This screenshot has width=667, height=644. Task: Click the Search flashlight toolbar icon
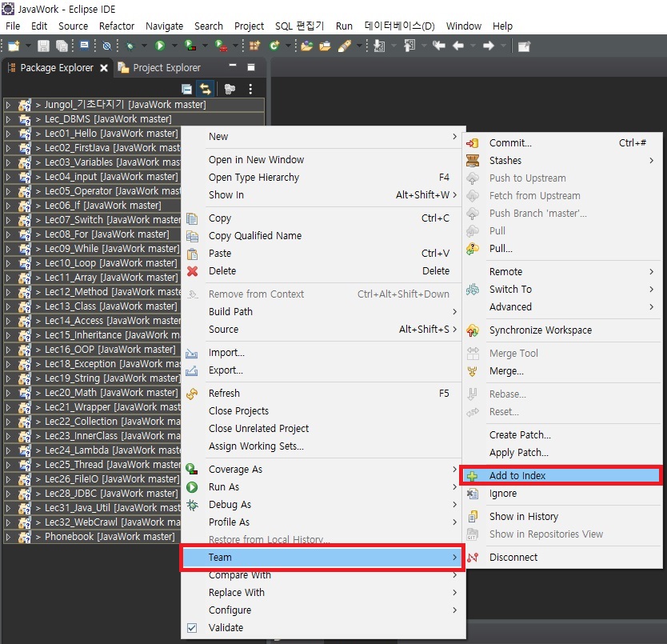coord(344,46)
